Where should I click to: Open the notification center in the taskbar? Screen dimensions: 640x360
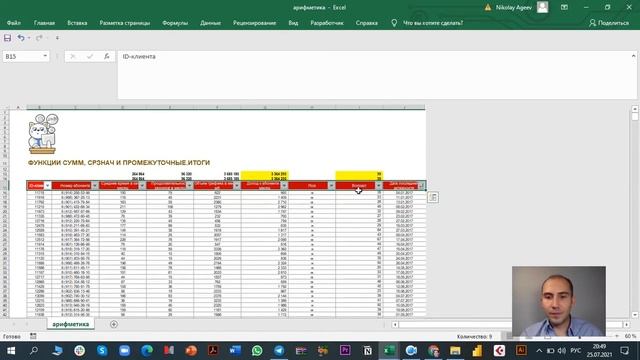coord(624,351)
